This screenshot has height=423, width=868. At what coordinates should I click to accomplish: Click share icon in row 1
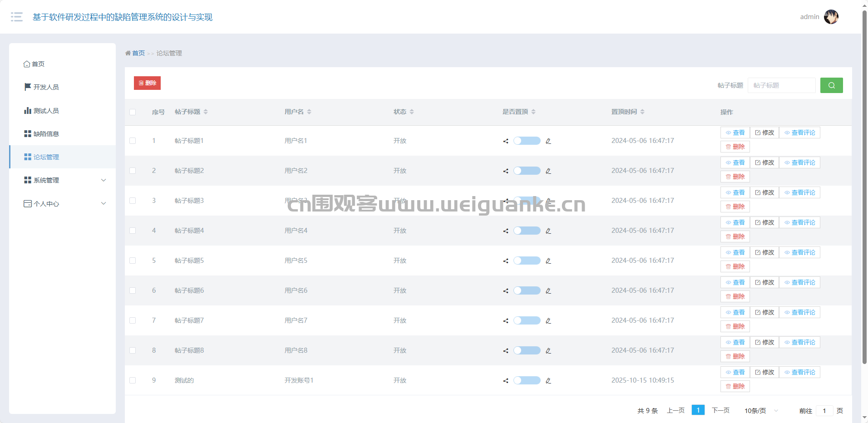[505, 141]
